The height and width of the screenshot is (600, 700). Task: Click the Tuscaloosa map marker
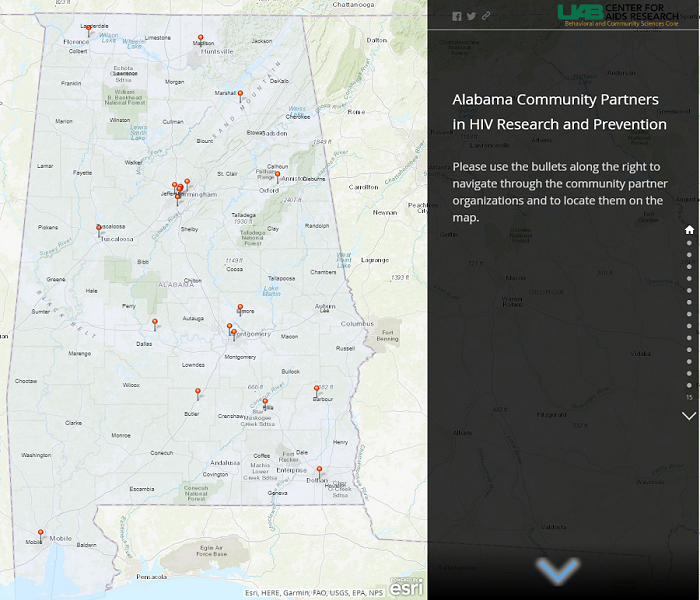tap(98, 229)
